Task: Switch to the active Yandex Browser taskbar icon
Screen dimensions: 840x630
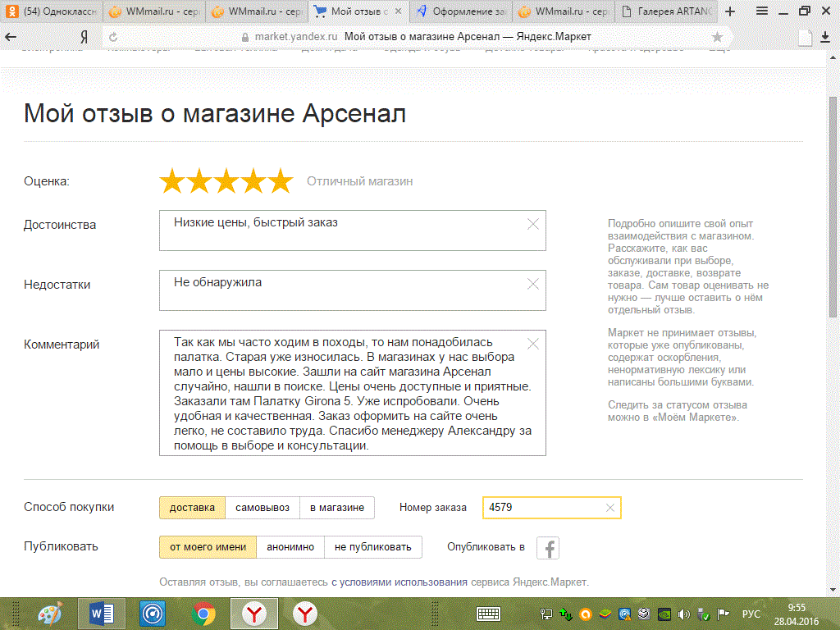Action: click(x=254, y=614)
